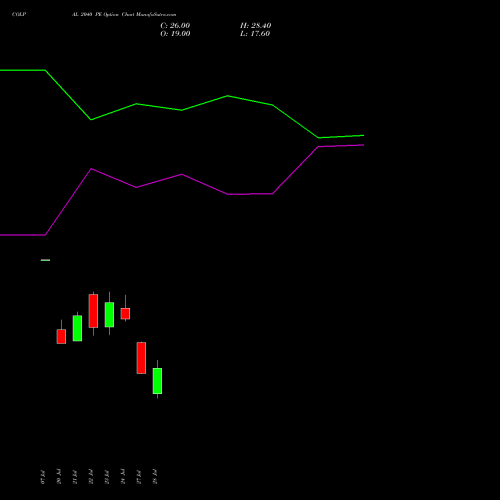Click the red candlestick for 20 Jul

click(x=61, y=336)
